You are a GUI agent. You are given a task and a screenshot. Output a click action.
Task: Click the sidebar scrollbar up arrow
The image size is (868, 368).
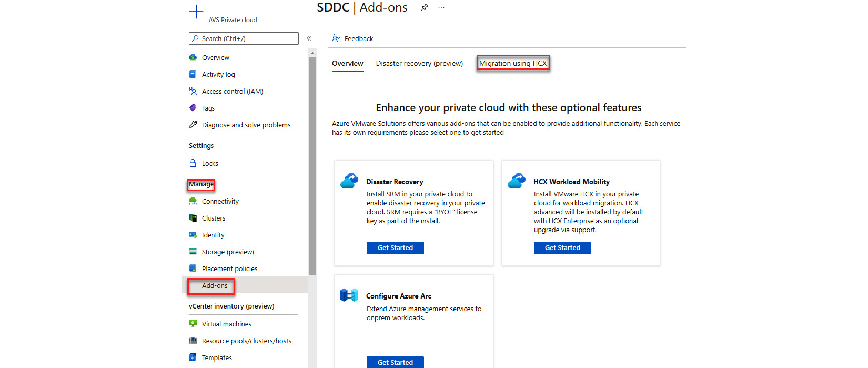click(312, 53)
